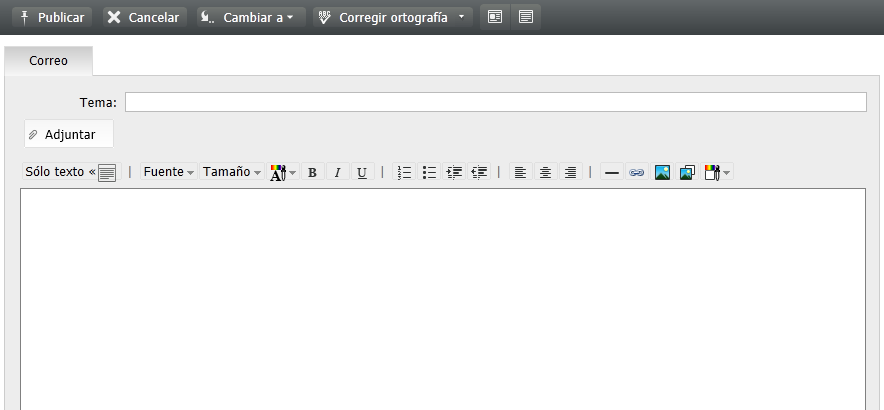Toggle italic formatting
This screenshot has width=884, height=410.
click(x=337, y=172)
